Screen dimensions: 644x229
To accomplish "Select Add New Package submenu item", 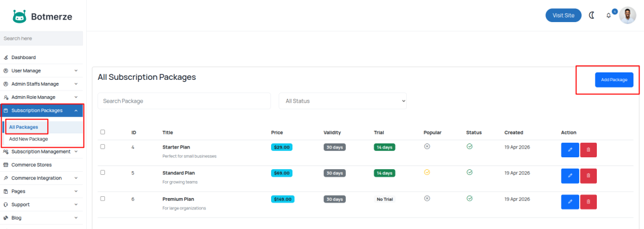I will pyautogui.click(x=28, y=139).
